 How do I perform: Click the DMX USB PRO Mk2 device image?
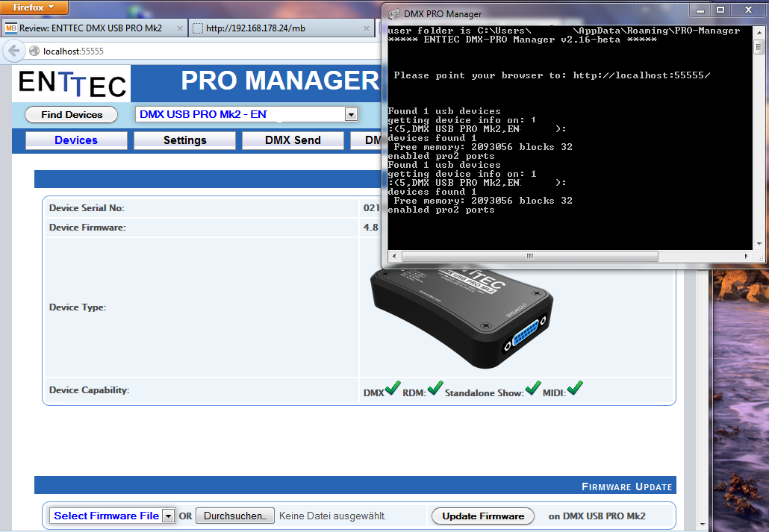tap(461, 318)
